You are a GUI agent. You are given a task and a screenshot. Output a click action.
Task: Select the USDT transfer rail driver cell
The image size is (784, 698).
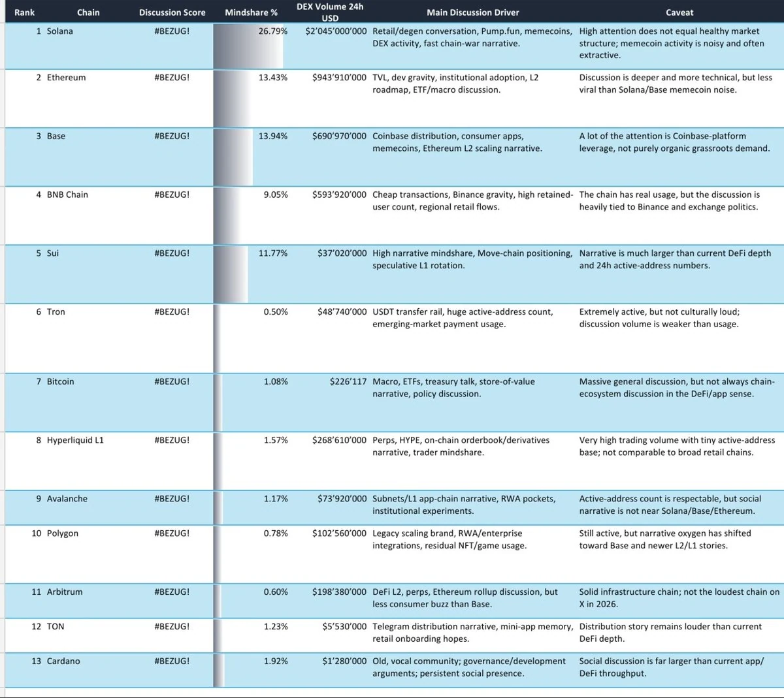click(x=463, y=318)
